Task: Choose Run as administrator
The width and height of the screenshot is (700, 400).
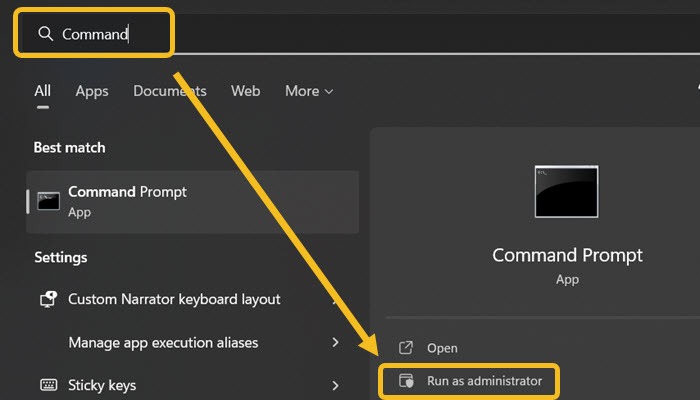Action: 484,381
